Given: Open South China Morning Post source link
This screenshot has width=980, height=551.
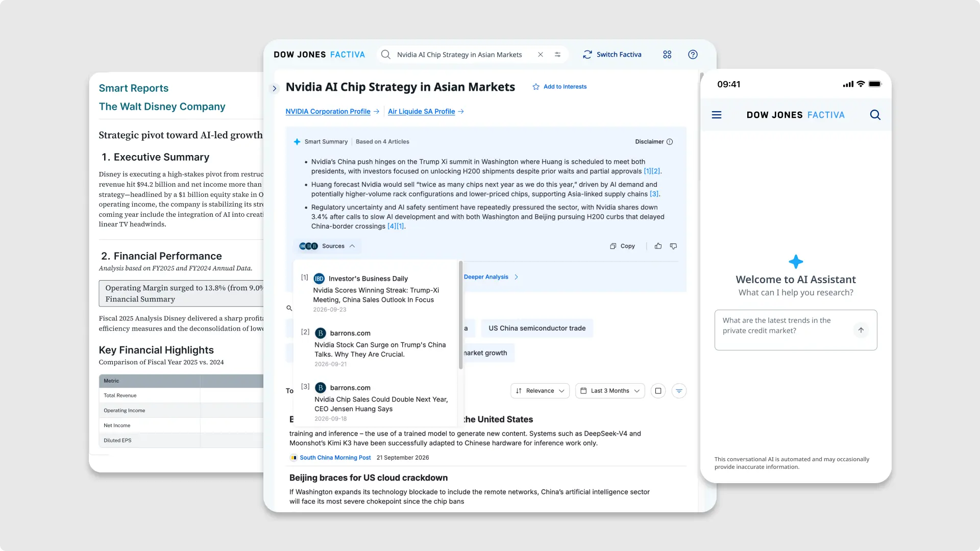Looking at the screenshot, I should tap(335, 458).
